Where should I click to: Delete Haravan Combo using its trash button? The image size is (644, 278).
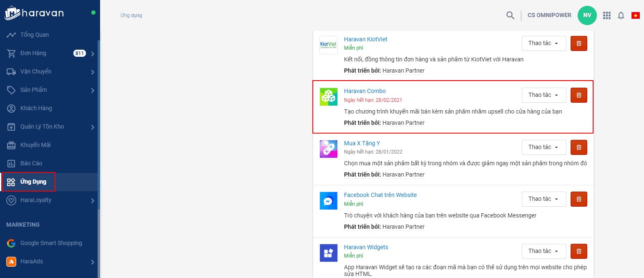tap(579, 95)
